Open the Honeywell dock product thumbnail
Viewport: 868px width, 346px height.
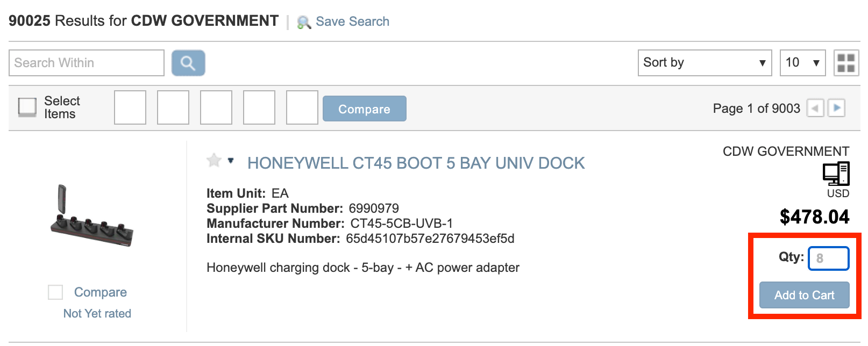92,216
